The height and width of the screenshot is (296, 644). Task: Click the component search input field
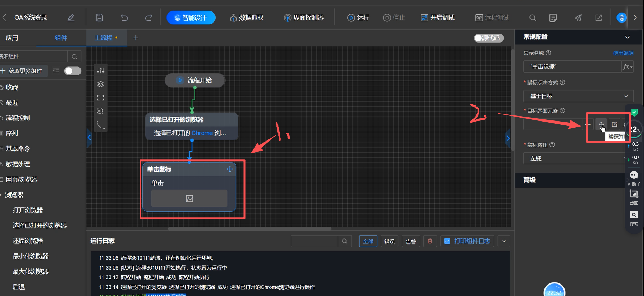(33, 56)
